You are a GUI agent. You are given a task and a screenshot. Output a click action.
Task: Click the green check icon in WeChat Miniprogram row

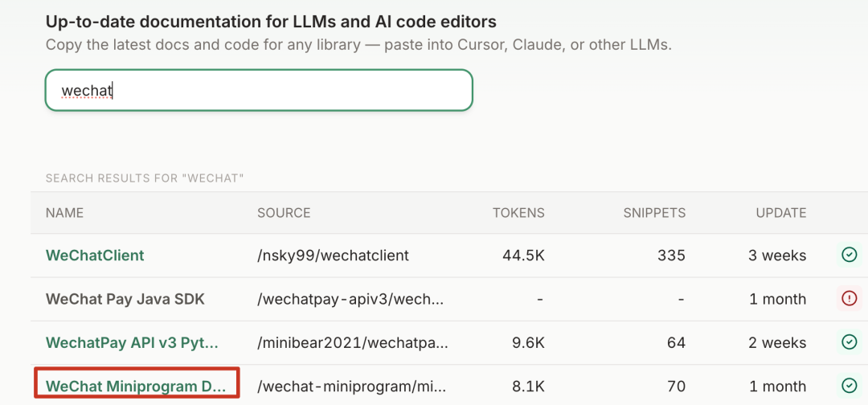point(849,386)
